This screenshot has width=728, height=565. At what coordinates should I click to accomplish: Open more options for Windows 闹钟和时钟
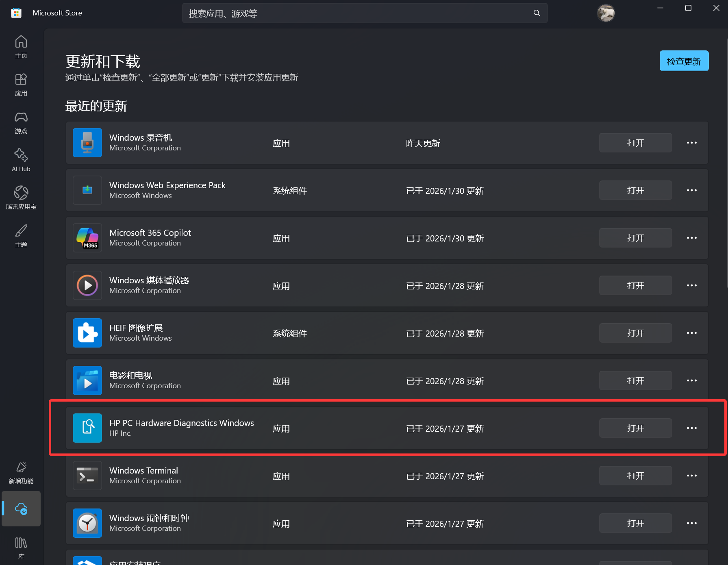(691, 523)
